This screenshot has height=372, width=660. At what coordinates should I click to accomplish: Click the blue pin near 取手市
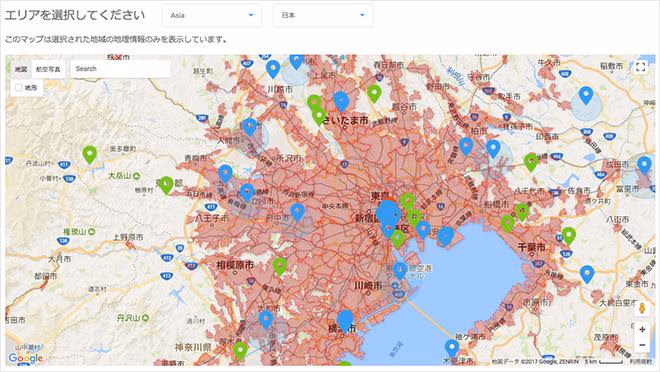pos(585,96)
